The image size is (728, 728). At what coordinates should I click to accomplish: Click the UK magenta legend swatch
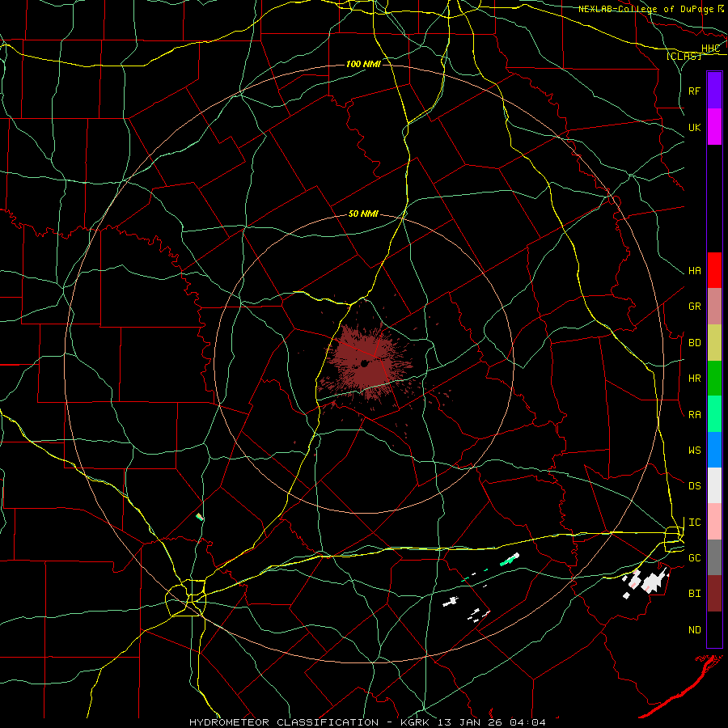tap(714, 127)
